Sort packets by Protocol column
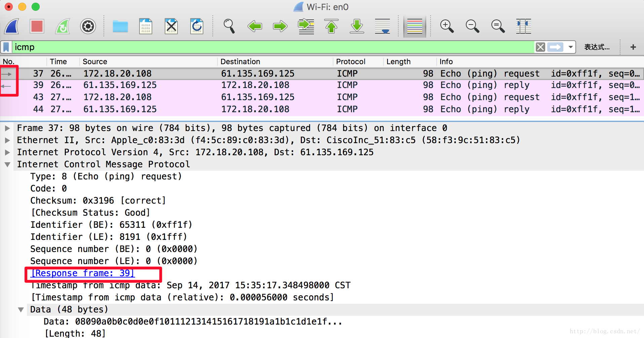 [x=358, y=61]
